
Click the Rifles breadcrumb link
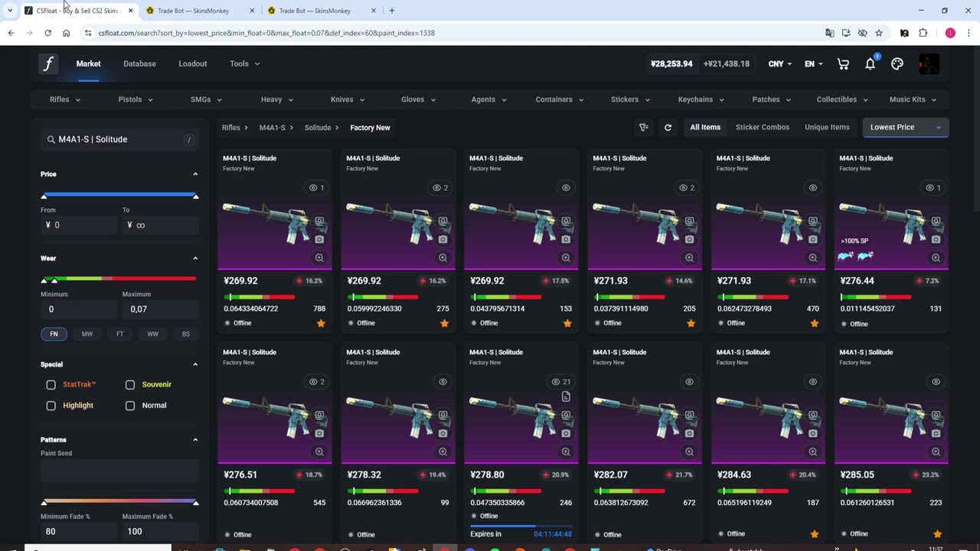pyautogui.click(x=230, y=128)
